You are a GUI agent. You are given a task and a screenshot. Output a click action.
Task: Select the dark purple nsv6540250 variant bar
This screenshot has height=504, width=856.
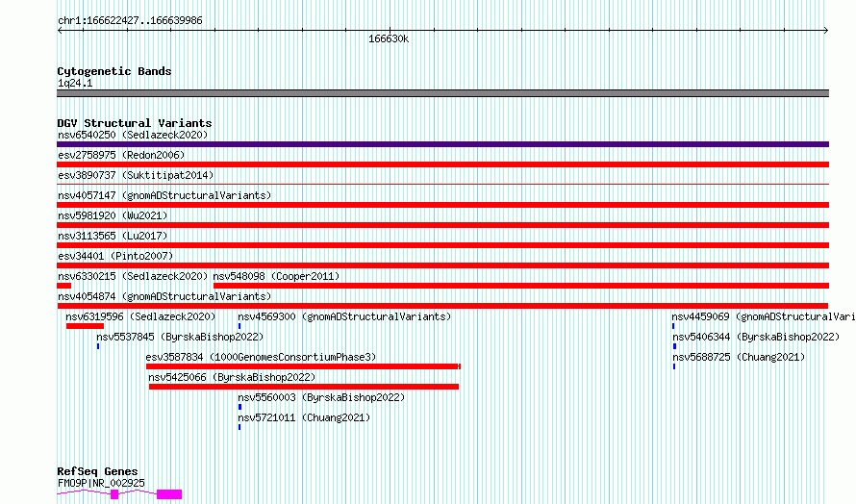[x=442, y=144]
